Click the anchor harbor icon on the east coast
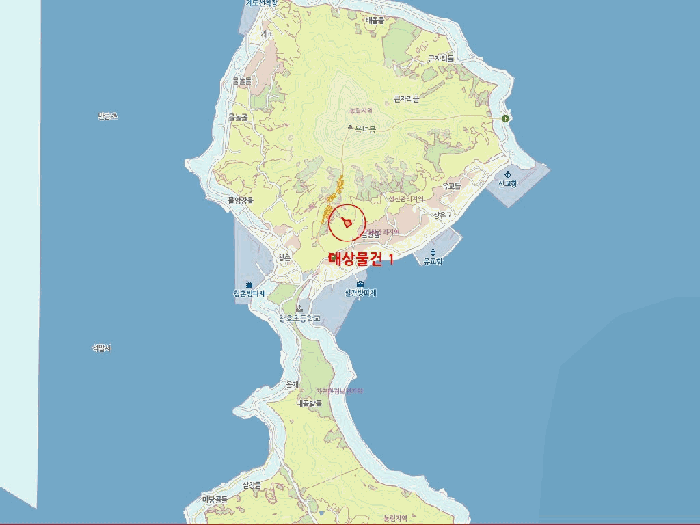The image size is (700, 525). click(507, 173)
